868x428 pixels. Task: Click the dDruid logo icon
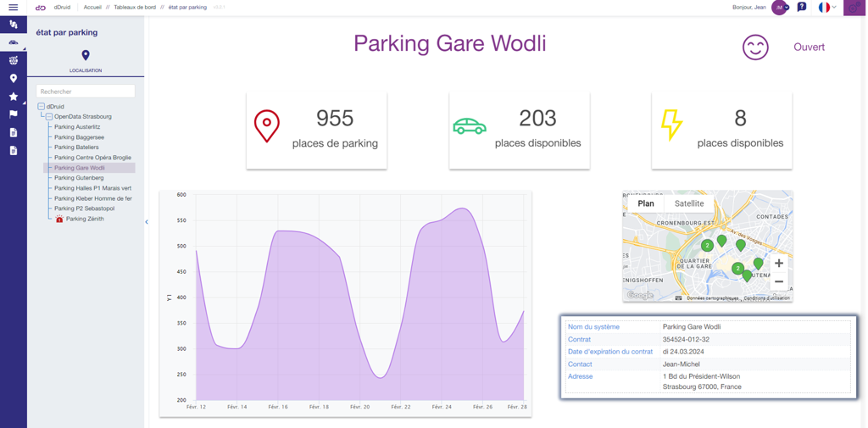tap(41, 8)
